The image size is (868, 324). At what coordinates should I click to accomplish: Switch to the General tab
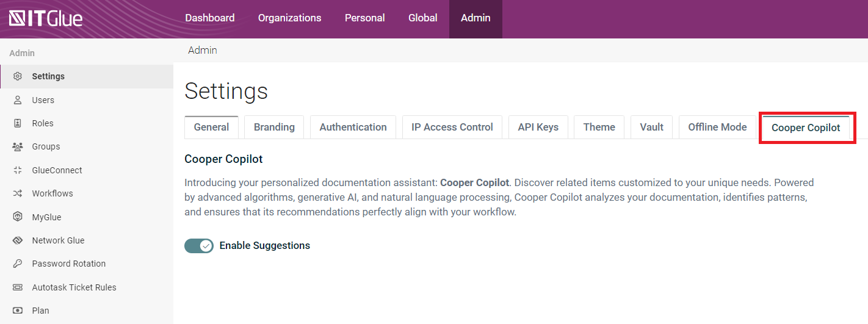point(211,127)
